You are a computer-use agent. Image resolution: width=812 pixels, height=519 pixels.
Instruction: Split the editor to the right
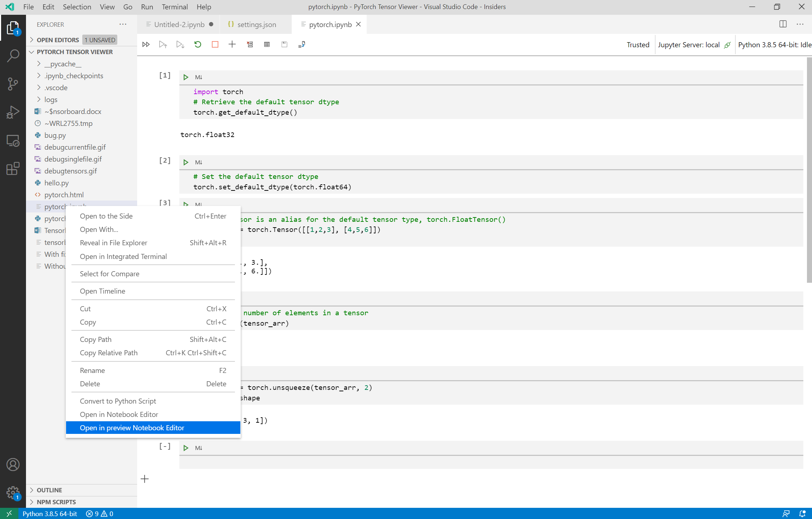[783, 24]
